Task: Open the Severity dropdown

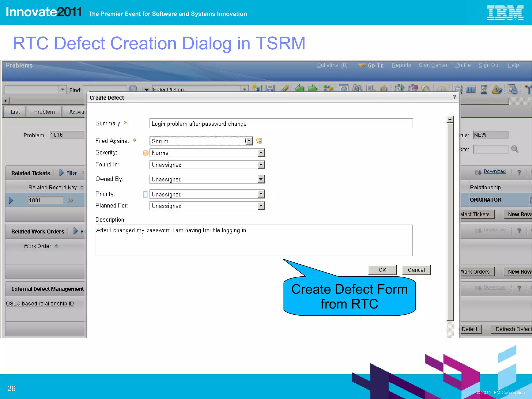Action: 261,152
